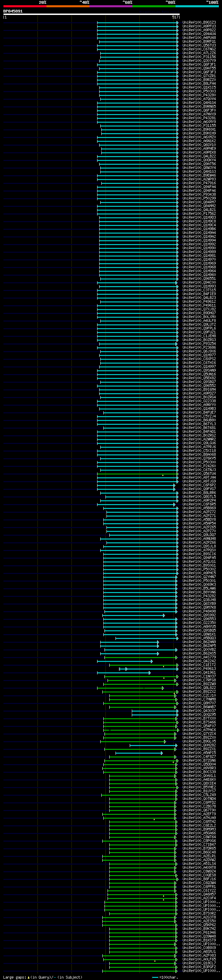Screen dimensions: 222x980
Task: Open hit UniRef100_P50303
Action: [199, 91]
